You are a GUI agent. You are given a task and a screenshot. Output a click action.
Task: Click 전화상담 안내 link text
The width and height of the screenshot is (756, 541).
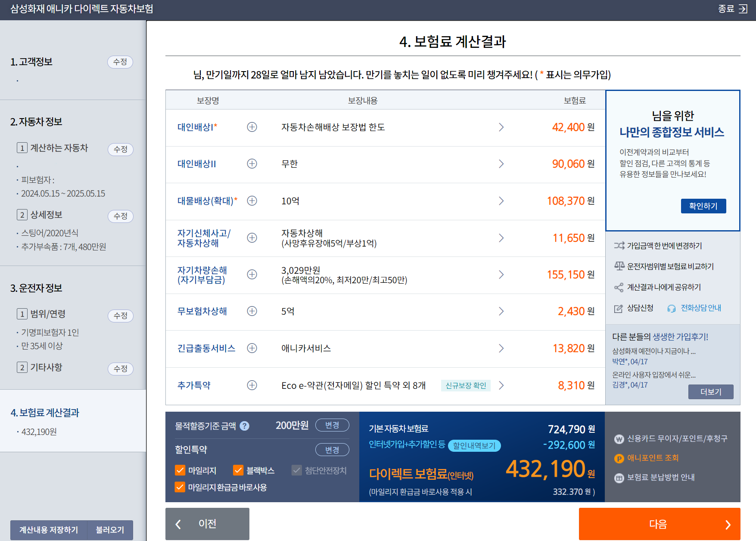701,308
